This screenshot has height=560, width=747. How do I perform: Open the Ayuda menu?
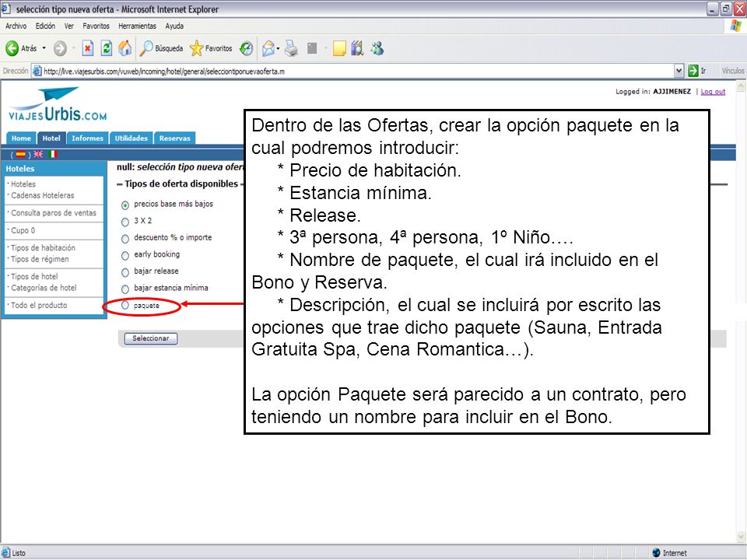pyautogui.click(x=174, y=26)
